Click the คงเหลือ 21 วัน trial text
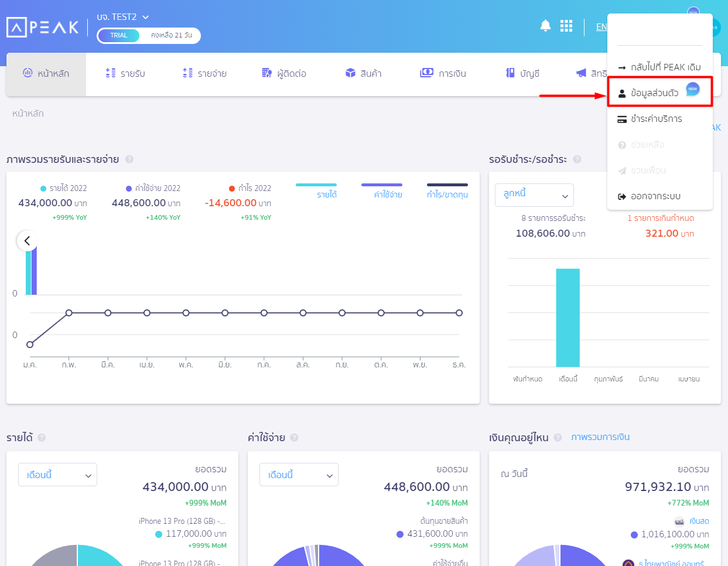Screen dimensions: 728x566 pyautogui.click(x=172, y=36)
